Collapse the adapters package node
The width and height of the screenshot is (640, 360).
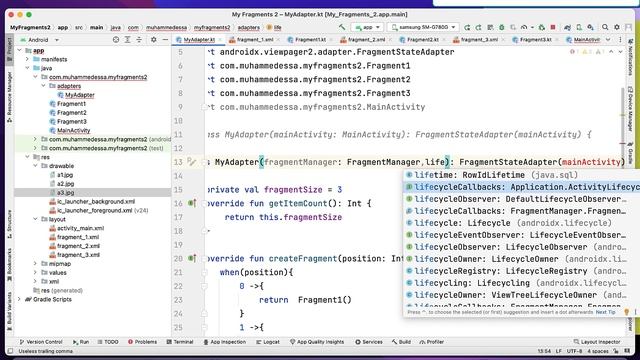(x=44, y=86)
